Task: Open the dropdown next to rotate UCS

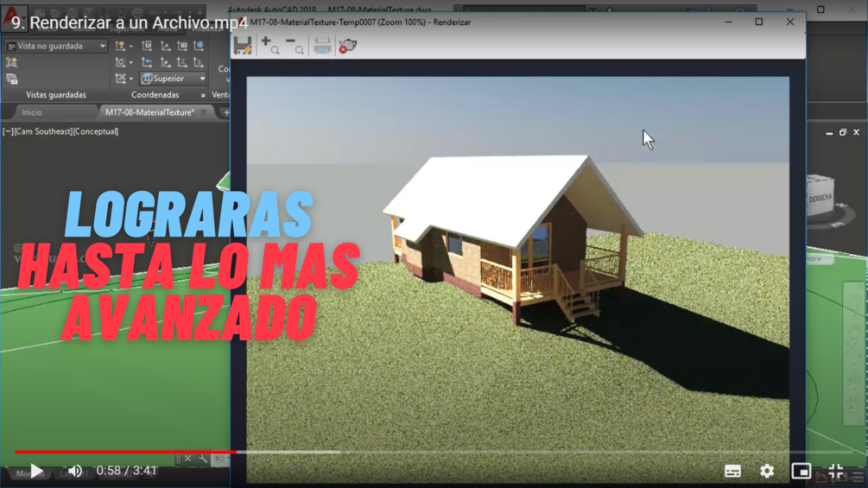Action: pyautogui.click(x=131, y=63)
